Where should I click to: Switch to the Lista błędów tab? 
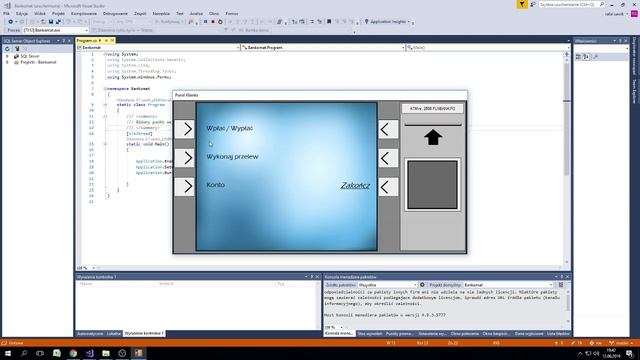coord(558,333)
